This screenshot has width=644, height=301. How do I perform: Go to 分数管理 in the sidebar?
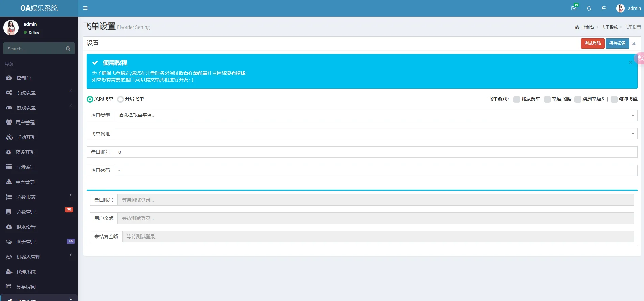pyautogui.click(x=26, y=212)
